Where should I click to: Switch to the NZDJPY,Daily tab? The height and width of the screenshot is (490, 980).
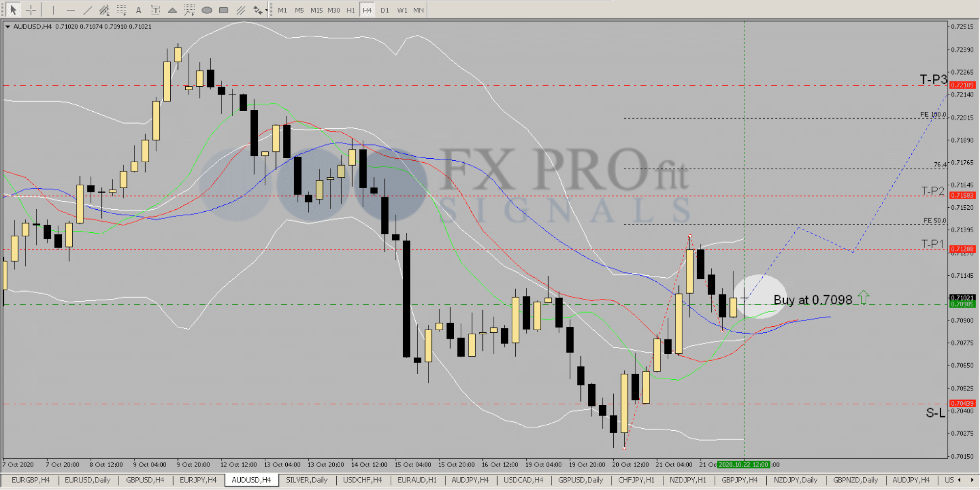point(795,480)
